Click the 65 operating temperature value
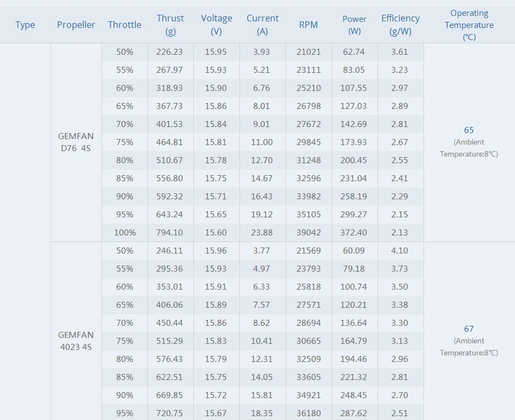This screenshot has width=515, height=420. (x=468, y=130)
